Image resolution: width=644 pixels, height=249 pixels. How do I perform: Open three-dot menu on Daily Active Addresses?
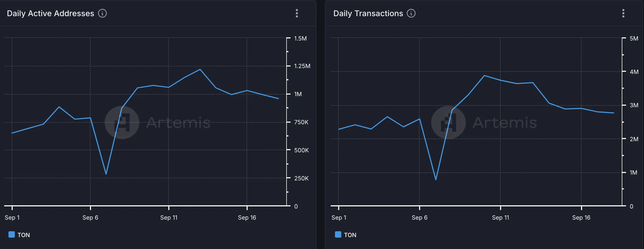coord(297,13)
